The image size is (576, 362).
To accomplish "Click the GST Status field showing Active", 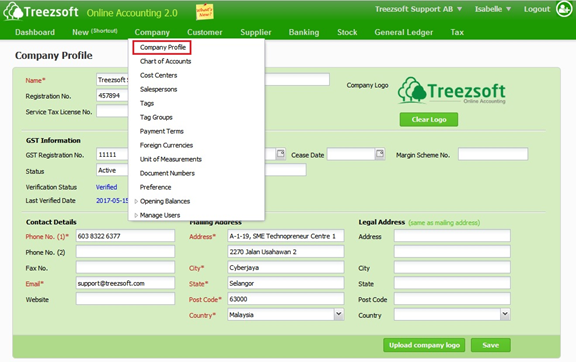I will click(112, 170).
